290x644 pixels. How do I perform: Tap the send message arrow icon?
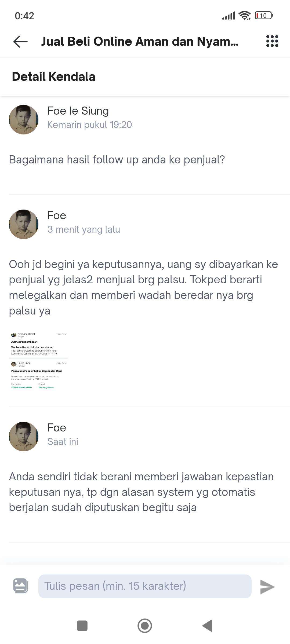(267, 587)
